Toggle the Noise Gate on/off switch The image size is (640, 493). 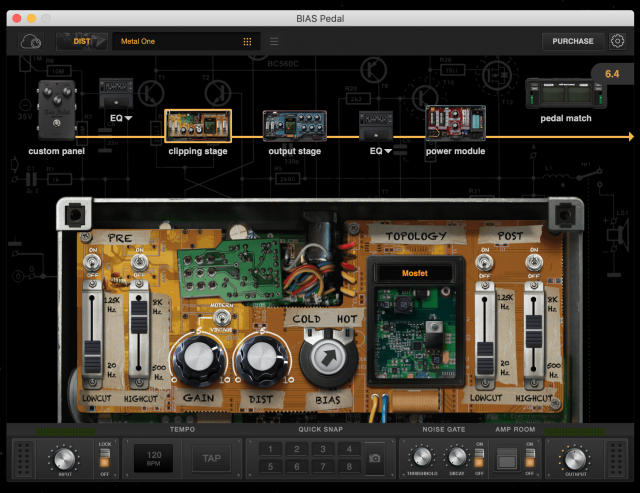click(479, 458)
